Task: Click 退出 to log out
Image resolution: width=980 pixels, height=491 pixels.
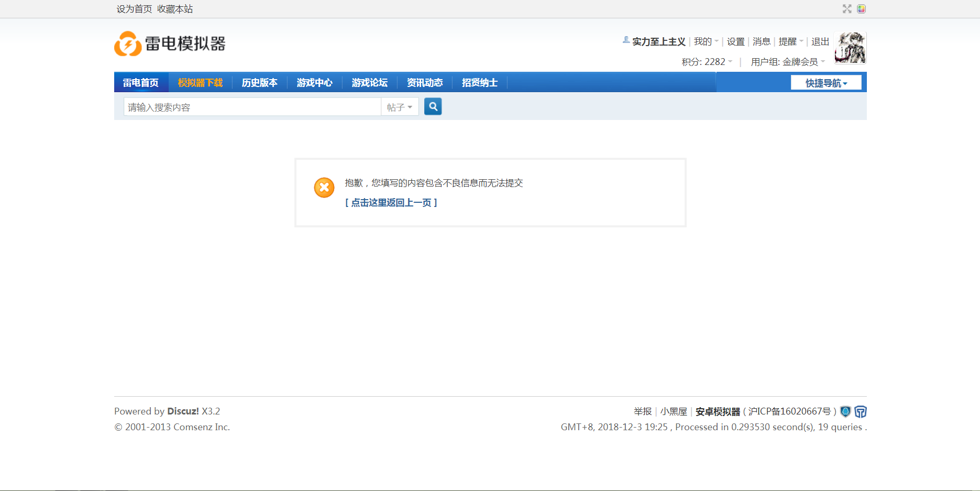Action: coord(820,41)
